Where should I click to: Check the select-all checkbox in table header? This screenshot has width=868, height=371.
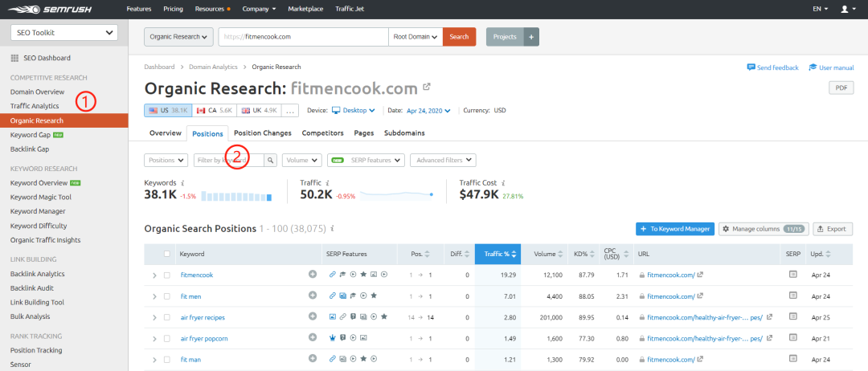167,255
